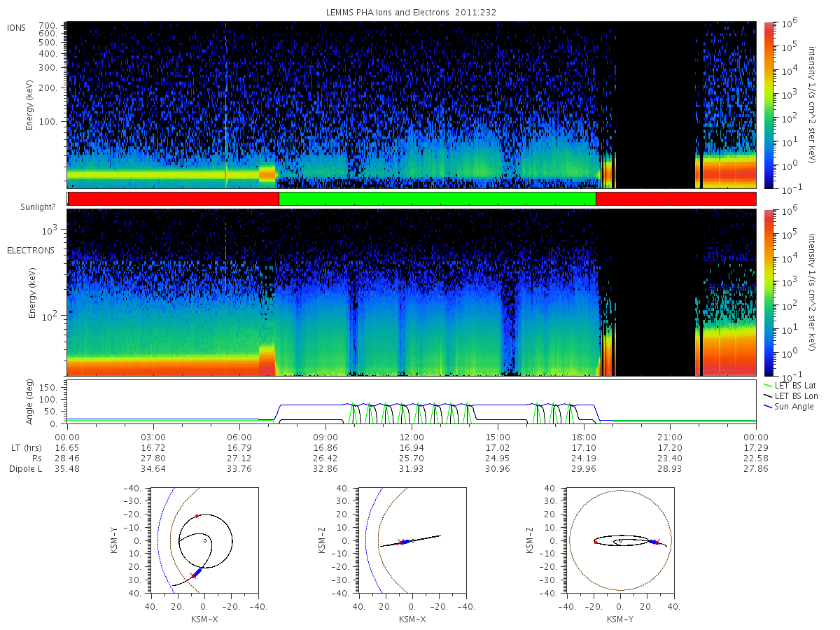
Task: Select the IONS panel label
Action: pyautogui.click(x=17, y=27)
